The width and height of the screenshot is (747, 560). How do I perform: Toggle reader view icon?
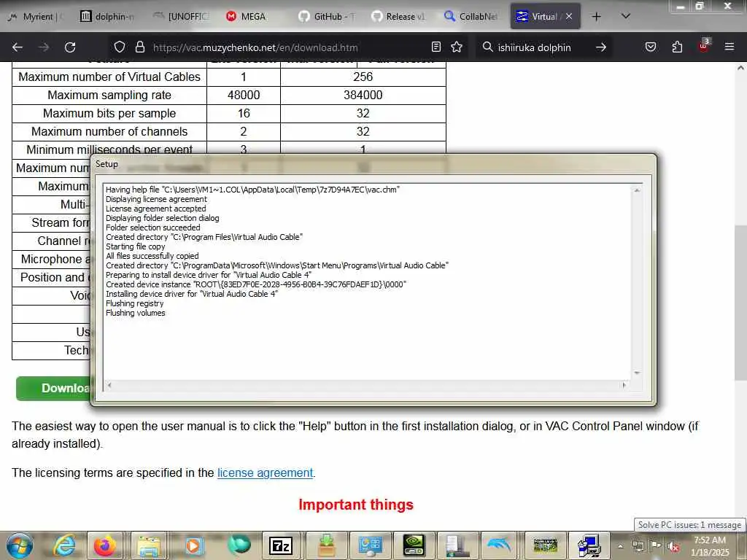[x=436, y=47]
